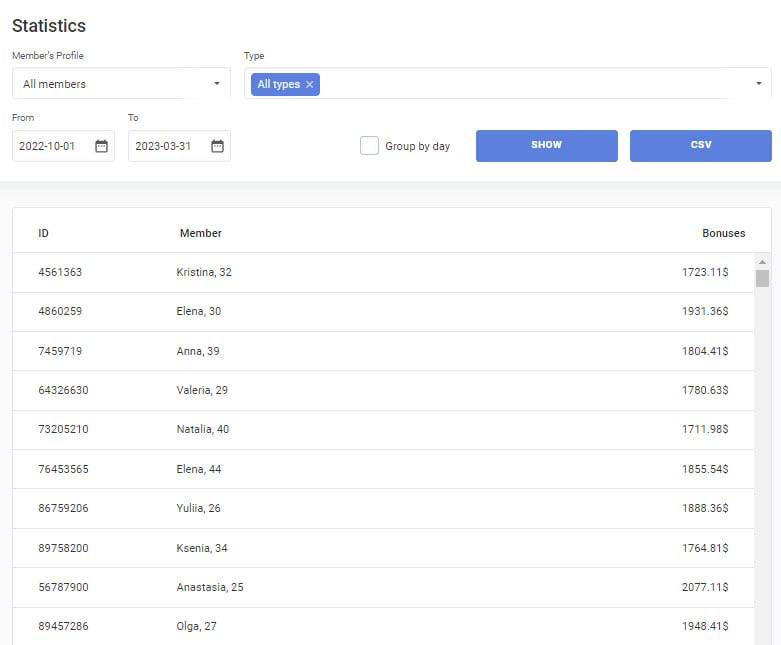
Task: Click the SHOW button
Action: pos(546,145)
